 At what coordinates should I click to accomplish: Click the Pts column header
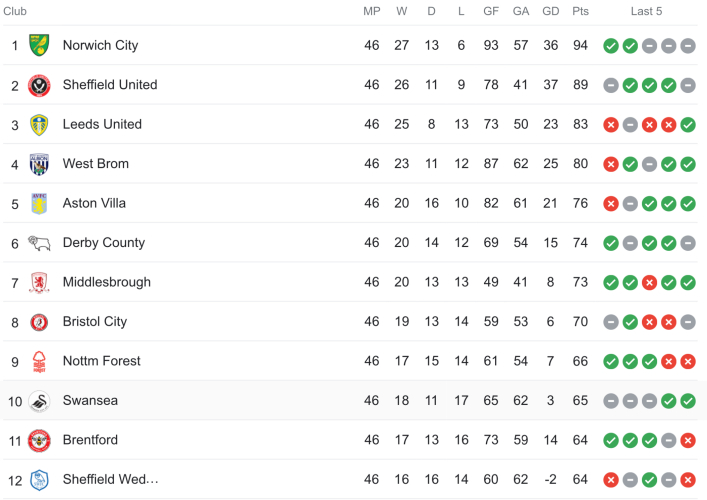(x=580, y=12)
